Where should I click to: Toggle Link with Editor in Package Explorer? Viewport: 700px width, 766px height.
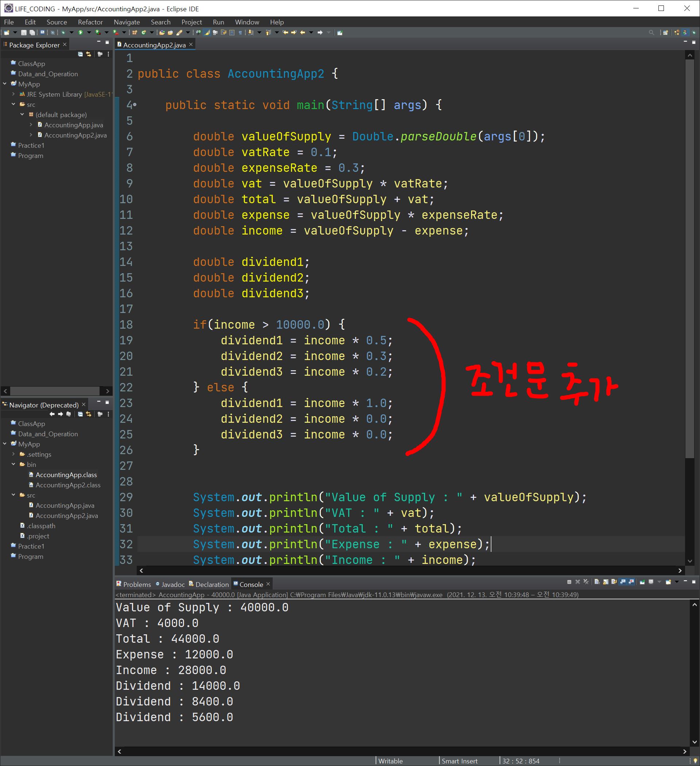click(89, 54)
